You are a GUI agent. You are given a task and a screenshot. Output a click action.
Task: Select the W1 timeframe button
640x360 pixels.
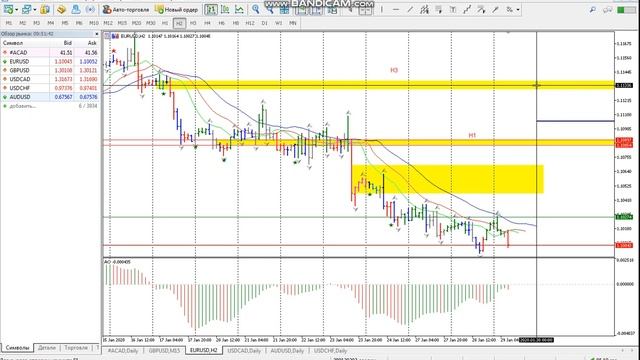coord(278,23)
